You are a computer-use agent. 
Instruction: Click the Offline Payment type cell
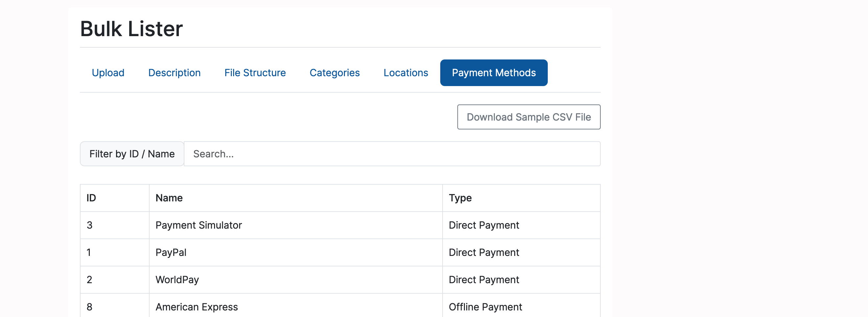pyautogui.click(x=485, y=306)
